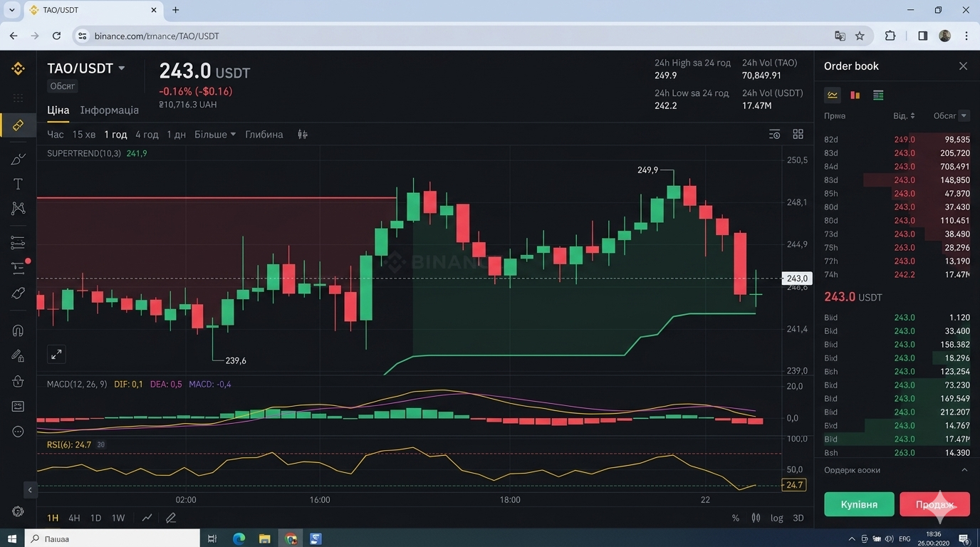Image resolution: width=980 pixels, height=547 pixels.
Task: Open the Глибина depth view
Action: click(x=264, y=134)
